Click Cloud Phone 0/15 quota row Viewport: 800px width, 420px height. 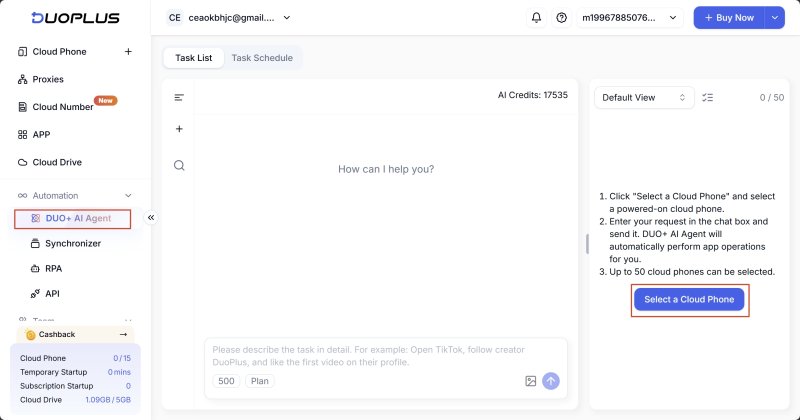[x=75, y=358]
